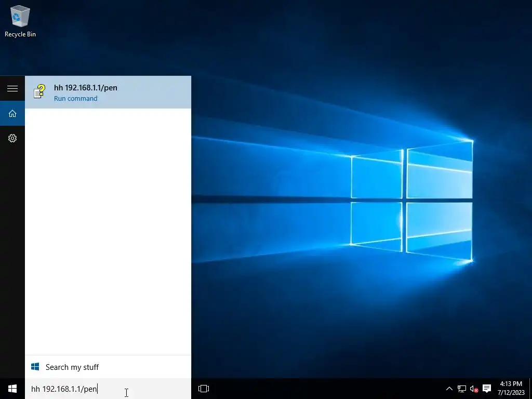The image size is (532, 399).
Task: Click the Windows logo beside Search my stuff
Action: (x=35, y=367)
